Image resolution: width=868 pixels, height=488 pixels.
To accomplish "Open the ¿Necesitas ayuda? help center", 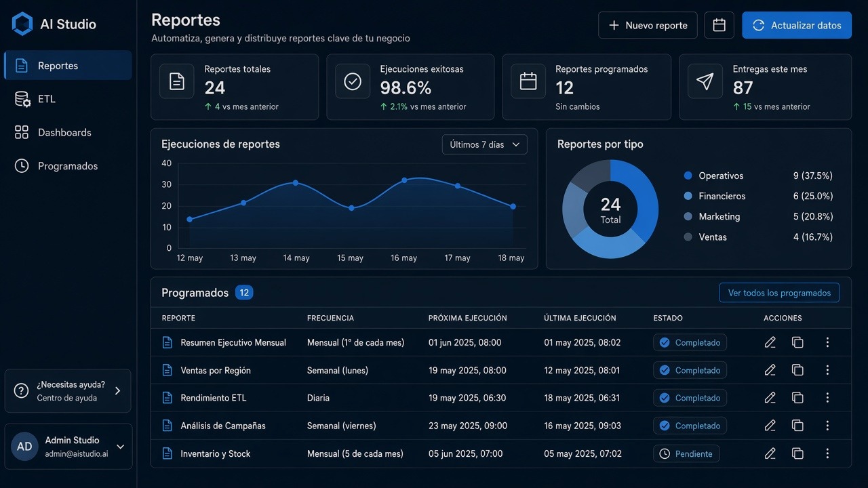I will (x=68, y=391).
